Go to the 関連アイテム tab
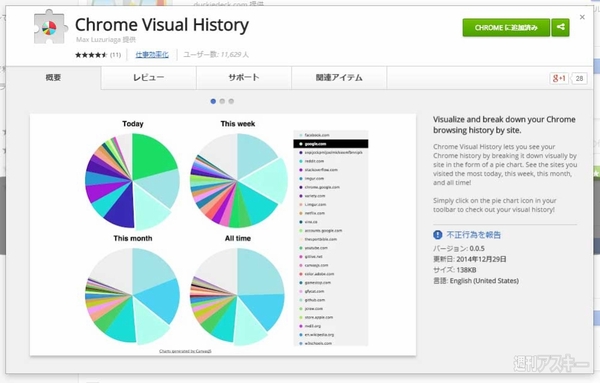The width and height of the screenshot is (600, 383). coord(339,78)
